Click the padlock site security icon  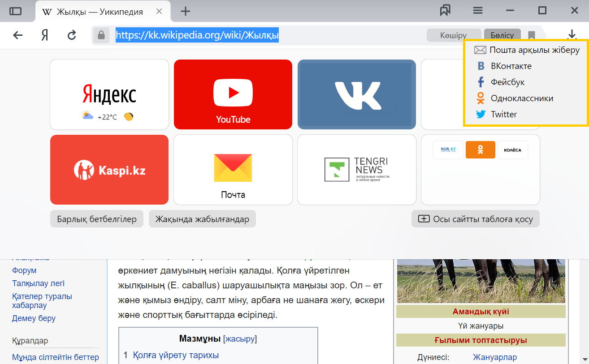coord(101,35)
